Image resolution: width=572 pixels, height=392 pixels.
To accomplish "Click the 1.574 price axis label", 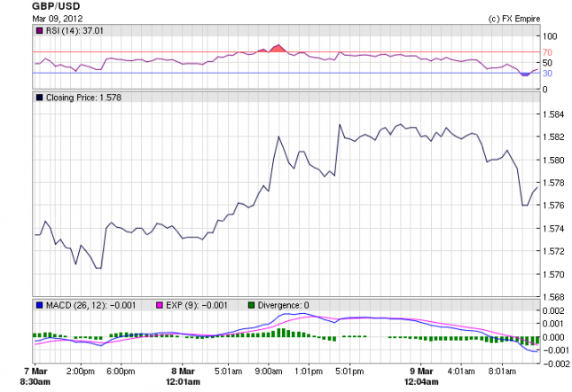I will pyautogui.click(x=553, y=229).
